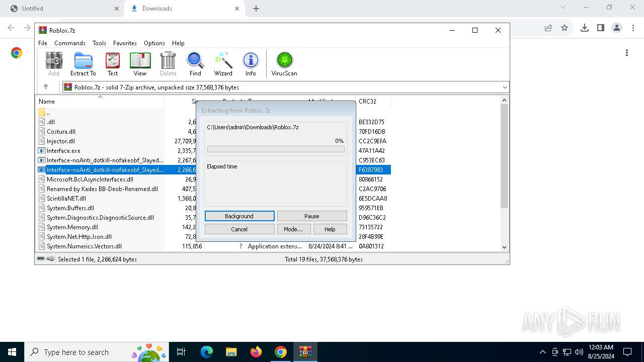The image size is (644, 362).
Task: Select the Downloads browser tab
Action: click(184, 9)
